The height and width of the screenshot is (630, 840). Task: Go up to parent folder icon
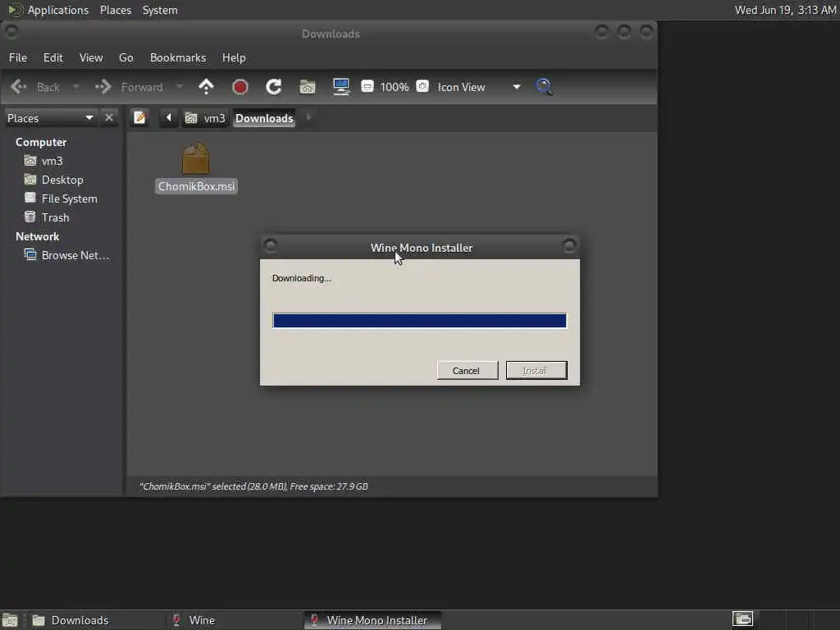(x=206, y=87)
